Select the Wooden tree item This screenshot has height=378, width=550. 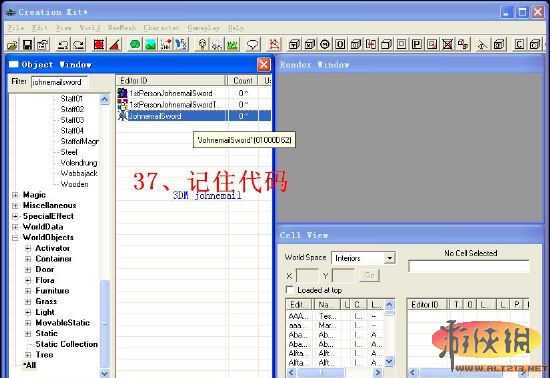74,184
